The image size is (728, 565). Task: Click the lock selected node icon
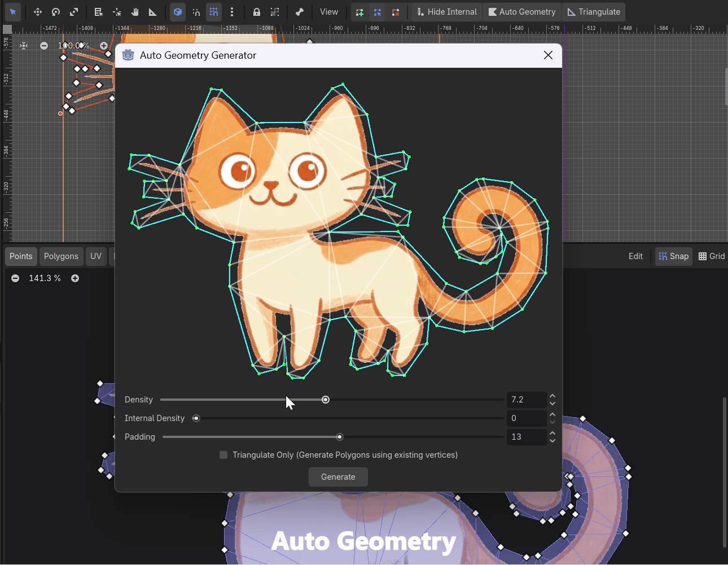click(x=257, y=12)
